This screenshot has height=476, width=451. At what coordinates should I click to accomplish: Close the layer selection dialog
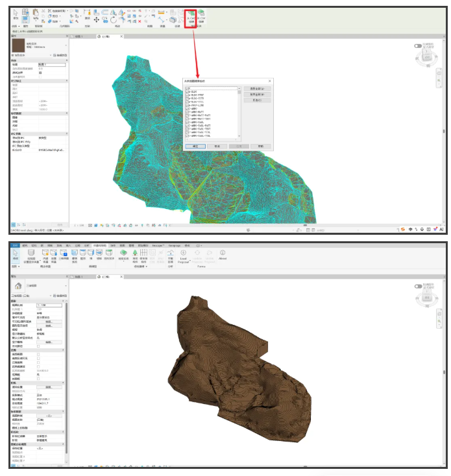coord(270,81)
